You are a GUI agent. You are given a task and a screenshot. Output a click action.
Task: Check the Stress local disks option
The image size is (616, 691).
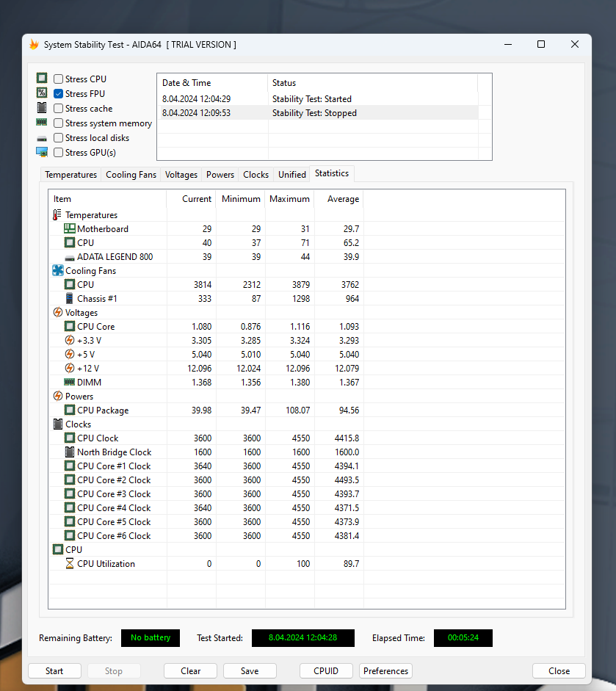click(58, 138)
